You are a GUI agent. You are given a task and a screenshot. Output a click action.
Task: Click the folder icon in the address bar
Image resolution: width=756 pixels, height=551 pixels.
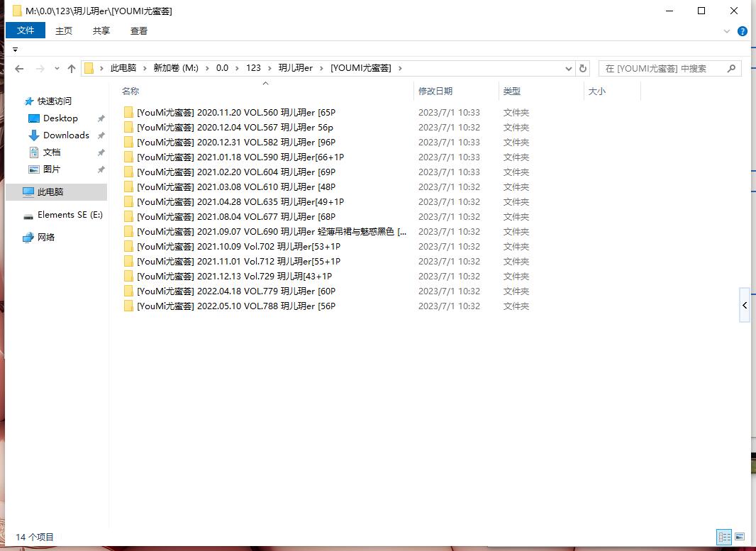coord(89,69)
